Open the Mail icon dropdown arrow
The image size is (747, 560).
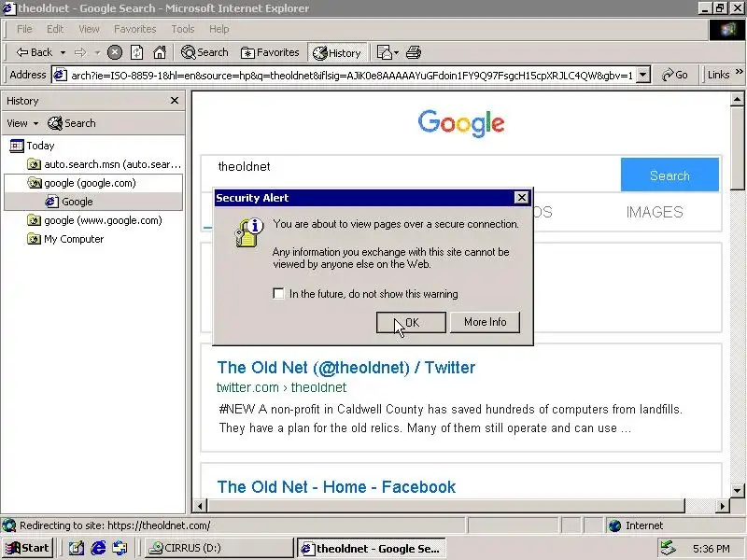coord(396,52)
